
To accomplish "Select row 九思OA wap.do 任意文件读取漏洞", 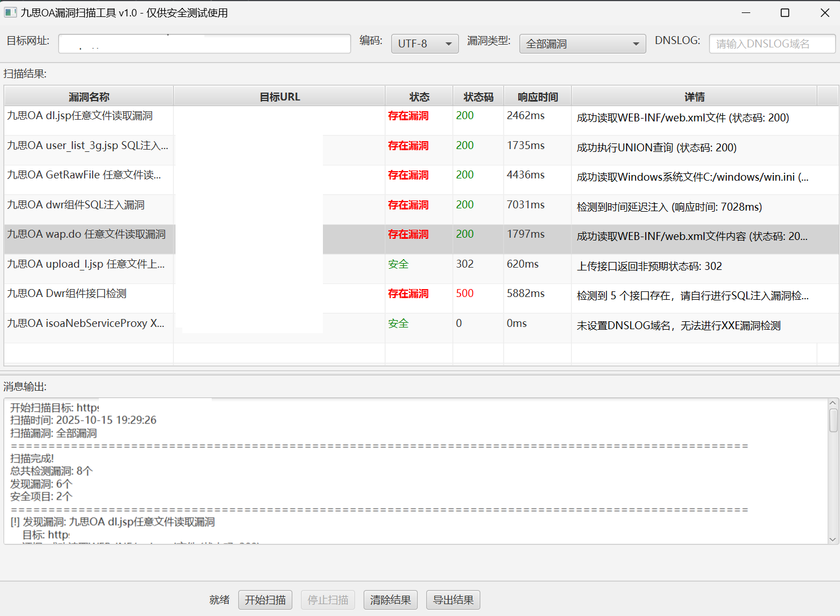I will [421, 239].
